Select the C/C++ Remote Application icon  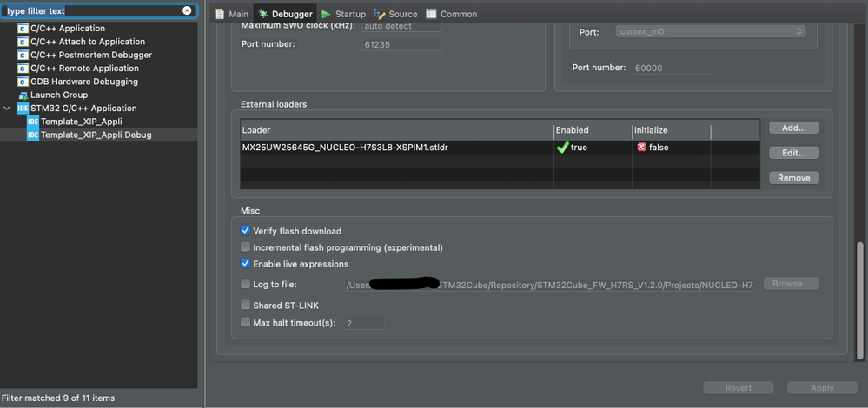(23, 68)
